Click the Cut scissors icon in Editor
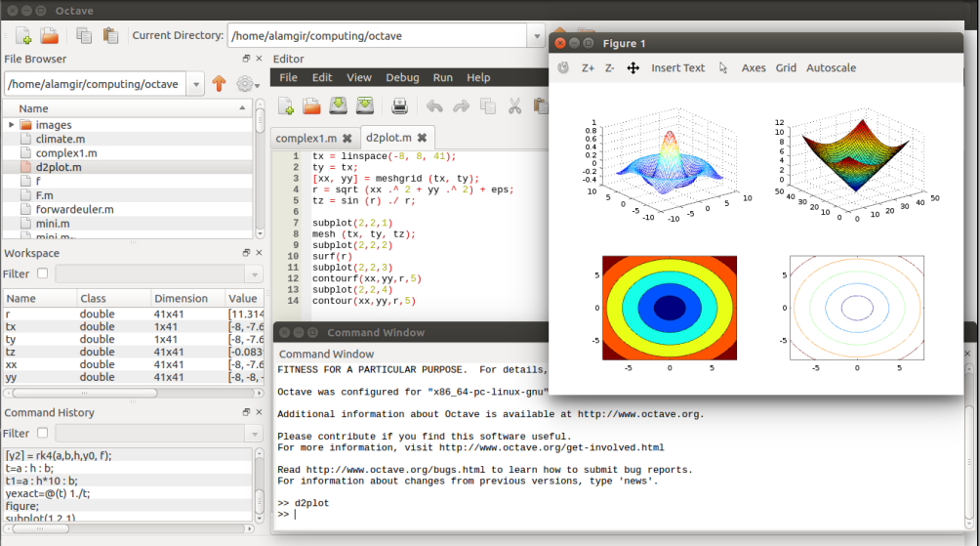This screenshot has width=980, height=546. [x=512, y=105]
